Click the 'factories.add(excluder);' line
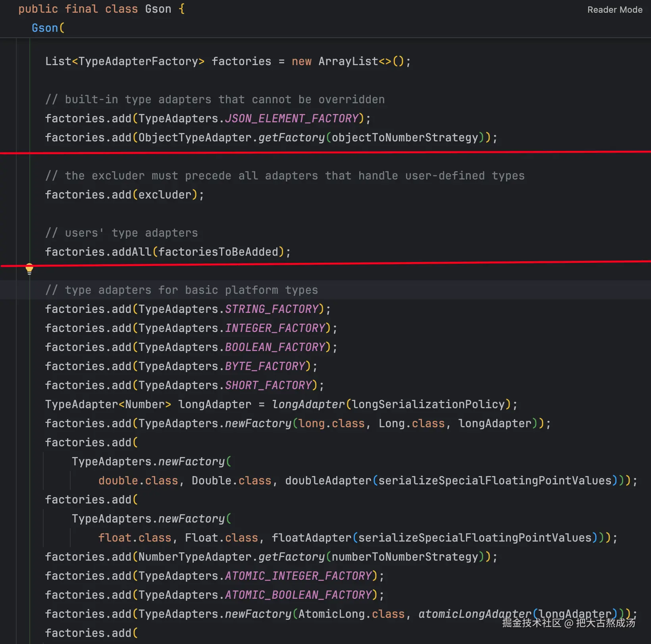The image size is (651, 644). pyautogui.click(x=124, y=195)
